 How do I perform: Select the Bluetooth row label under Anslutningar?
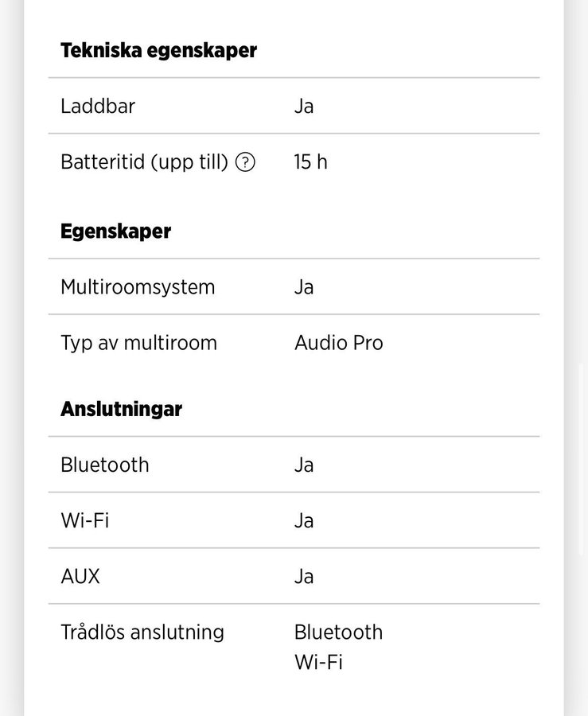pos(105,465)
